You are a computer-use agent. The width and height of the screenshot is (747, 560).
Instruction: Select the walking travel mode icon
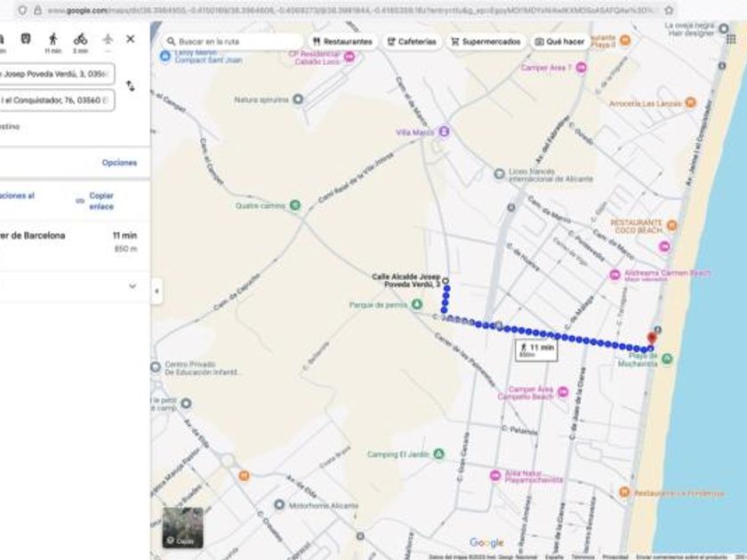point(53,39)
